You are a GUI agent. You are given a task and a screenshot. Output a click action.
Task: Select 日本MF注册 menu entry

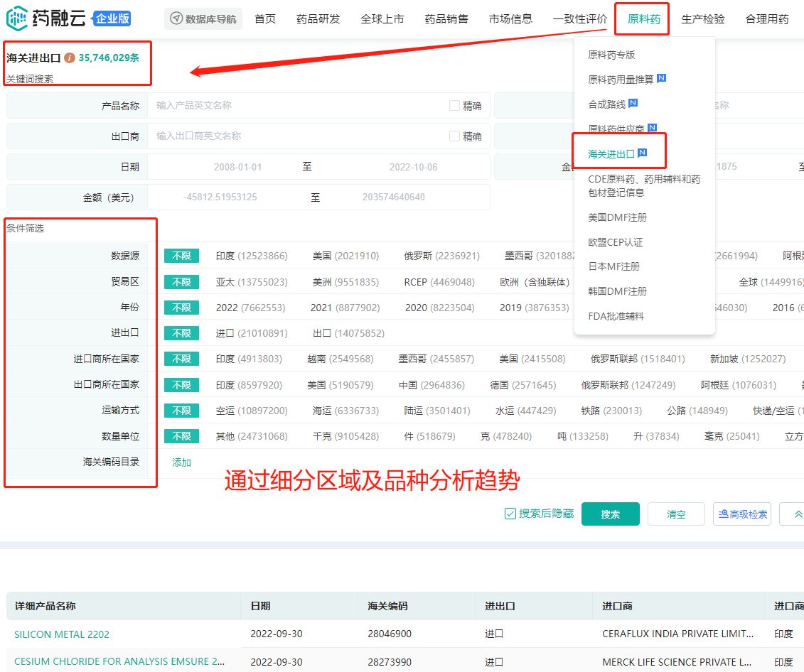613,266
